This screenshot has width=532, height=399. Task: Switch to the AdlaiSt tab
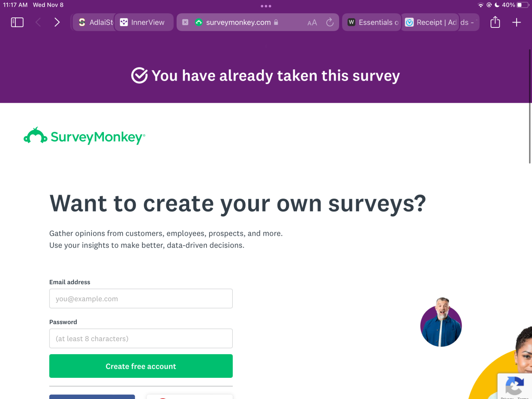(96, 22)
